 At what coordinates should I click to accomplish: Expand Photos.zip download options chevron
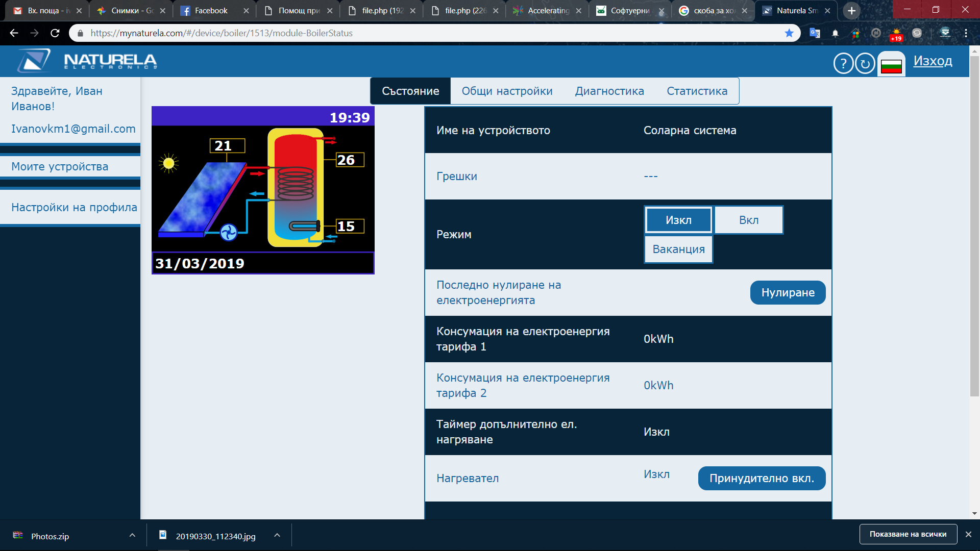tap(132, 535)
